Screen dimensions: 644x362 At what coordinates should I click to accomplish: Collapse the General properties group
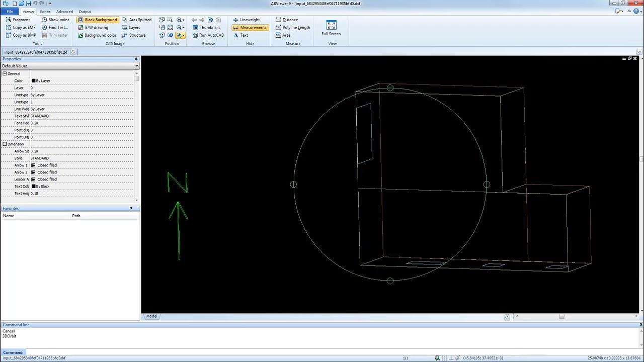click(5, 74)
